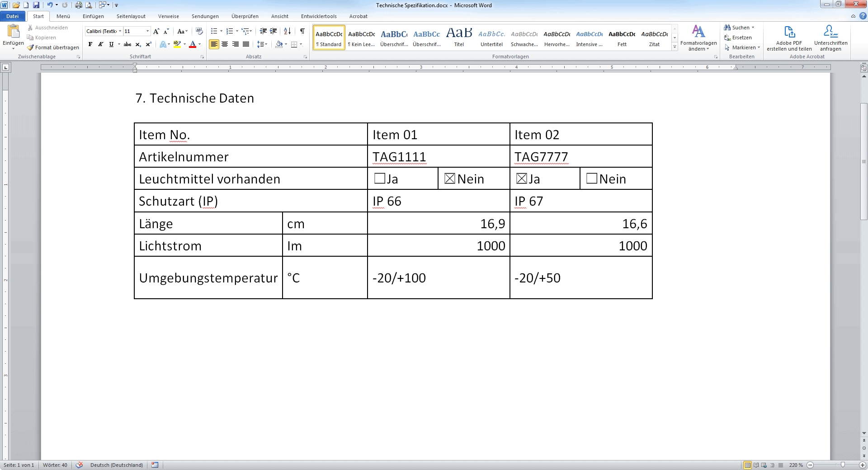Check the Nein checkbox for Item 02
Viewport: 868px width, 470px height.
pyautogui.click(x=591, y=179)
